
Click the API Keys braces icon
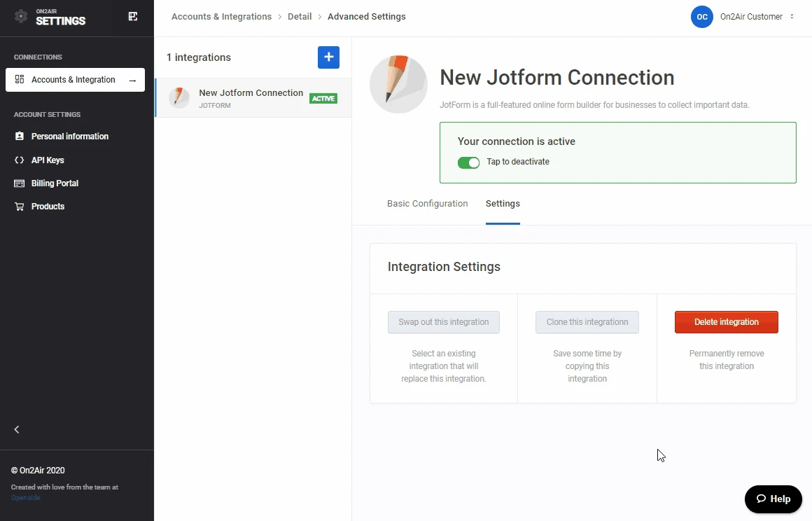tap(20, 160)
